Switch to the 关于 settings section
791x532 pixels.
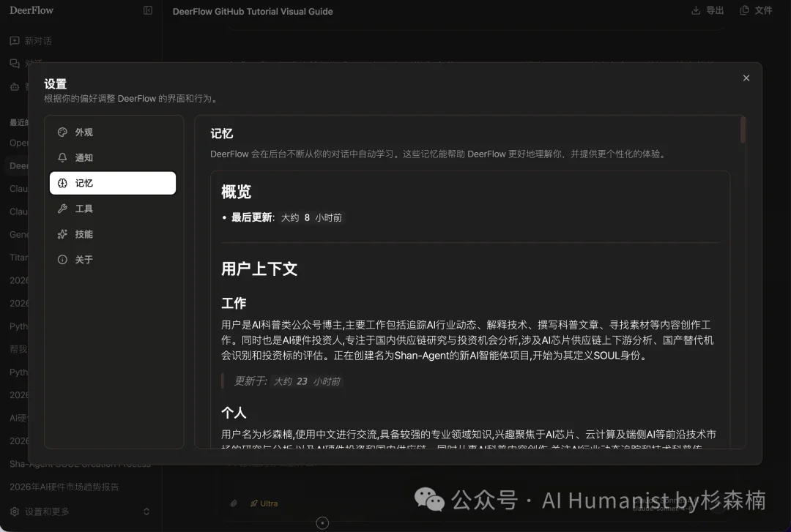click(63, 258)
